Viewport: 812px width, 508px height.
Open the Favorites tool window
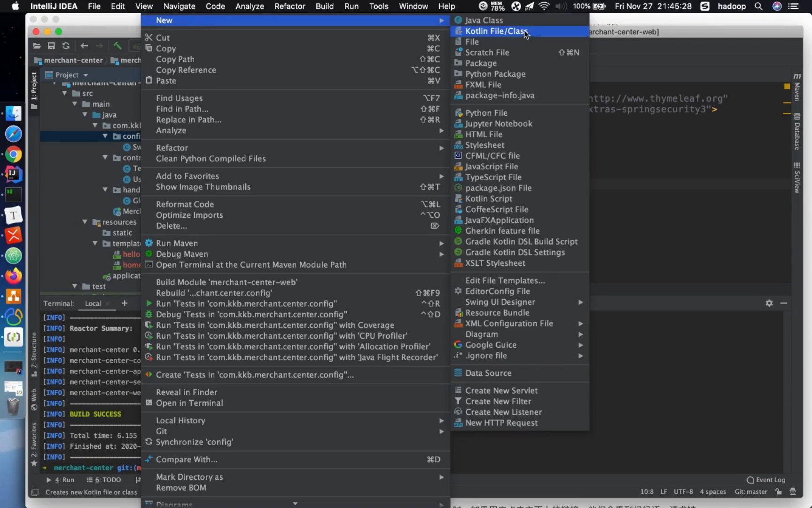[x=34, y=444]
